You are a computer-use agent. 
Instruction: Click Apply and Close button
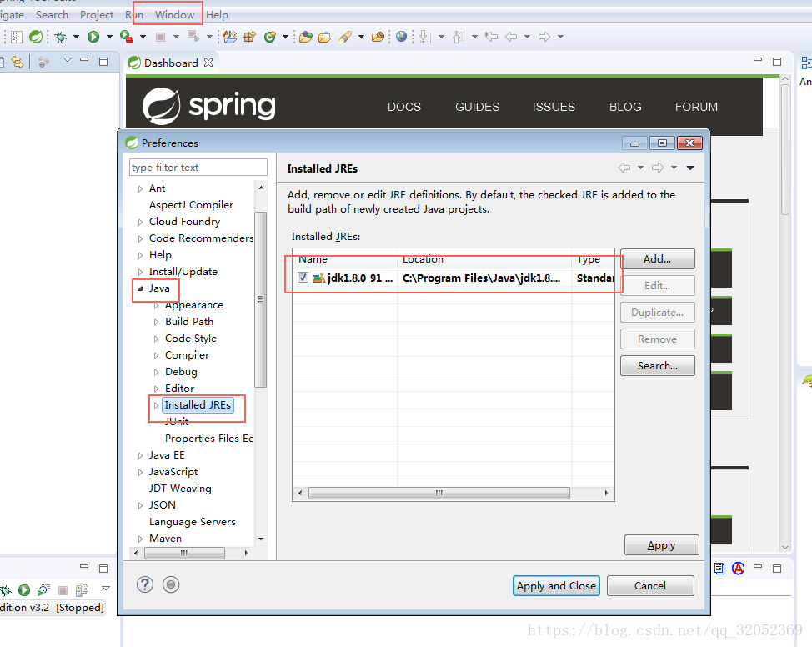click(x=556, y=586)
